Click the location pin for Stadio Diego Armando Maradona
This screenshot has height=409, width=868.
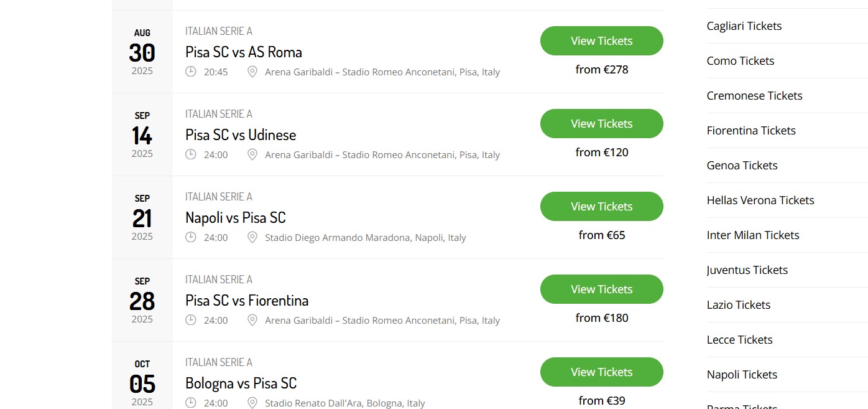252,237
